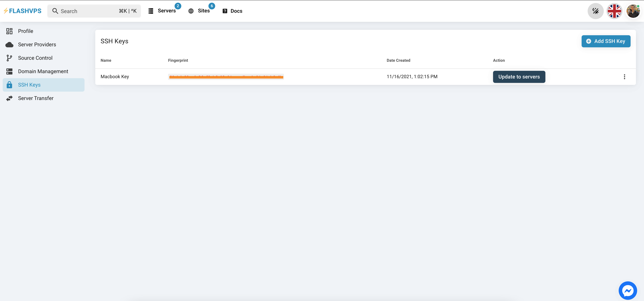
Task: Open Domain Management via its sidebar icon
Action: 9,71
